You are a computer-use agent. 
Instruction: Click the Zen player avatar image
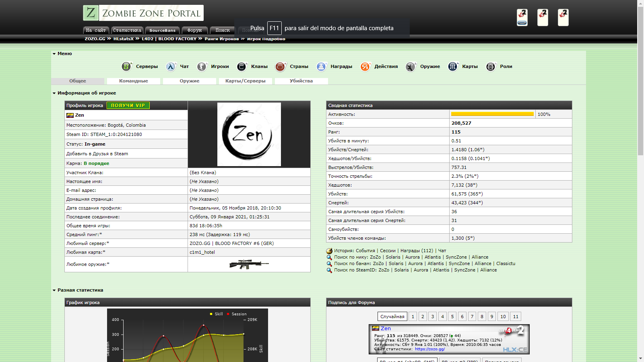click(249, 134)
